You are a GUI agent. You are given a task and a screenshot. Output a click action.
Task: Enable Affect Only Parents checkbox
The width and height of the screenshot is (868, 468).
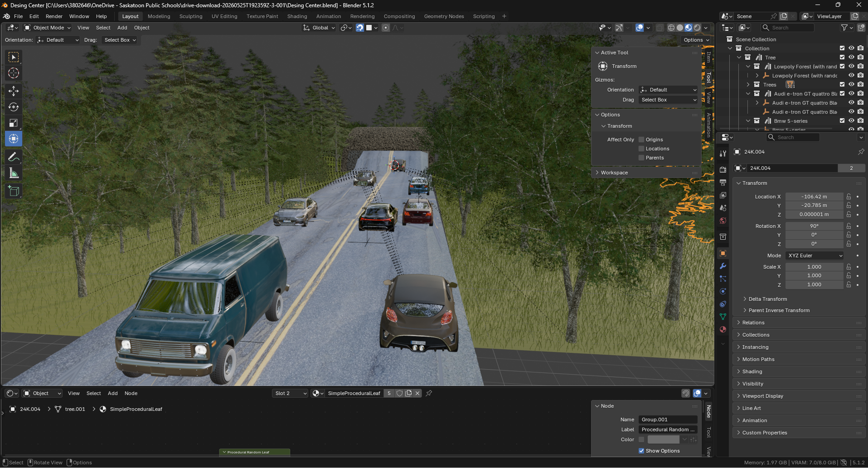[x=641, y=158]
